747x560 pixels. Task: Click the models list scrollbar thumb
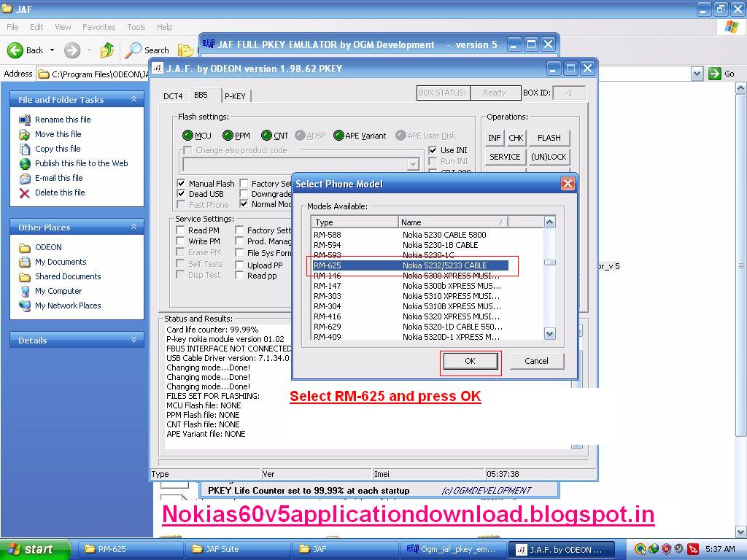coord(550,262)
